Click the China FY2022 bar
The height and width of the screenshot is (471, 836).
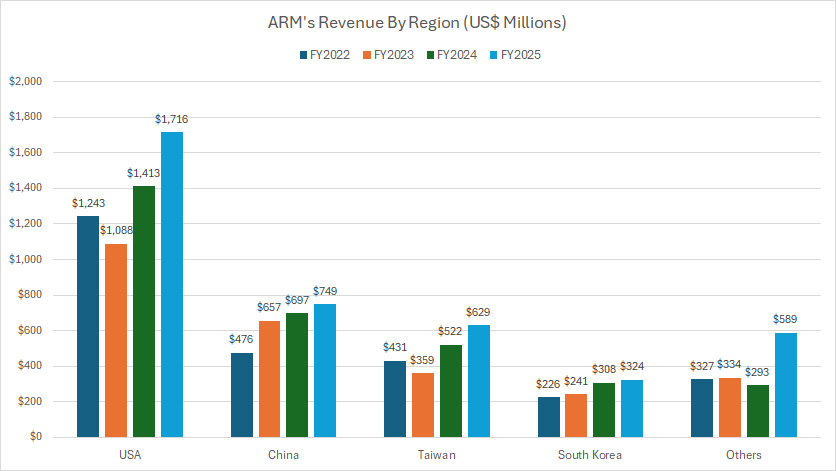tap(242, 395)
